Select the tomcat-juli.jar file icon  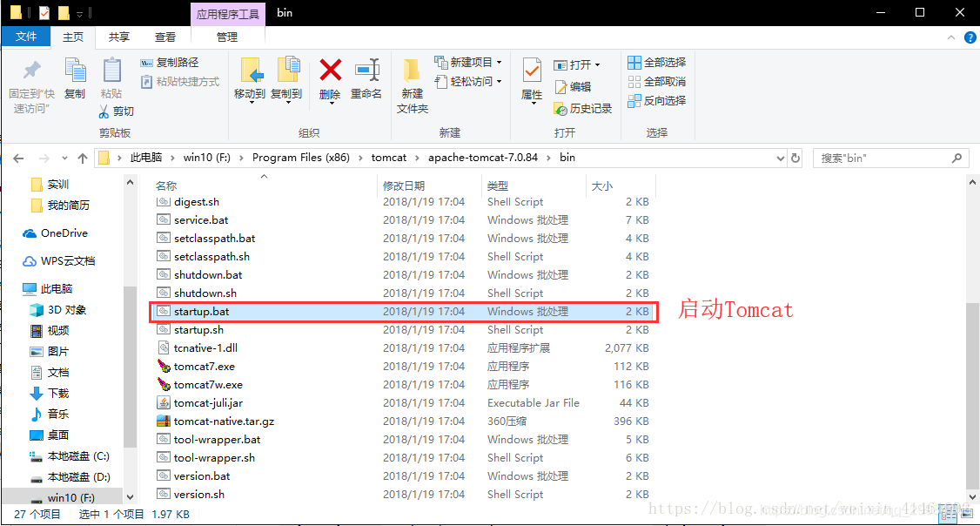point(163,403)
